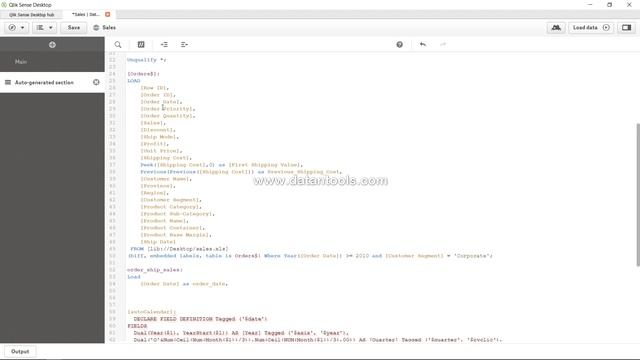Switch to Qlik Sense Desktop hub tab
The width and height of the screenshot is (640, 360).
[x=31, y=14]
